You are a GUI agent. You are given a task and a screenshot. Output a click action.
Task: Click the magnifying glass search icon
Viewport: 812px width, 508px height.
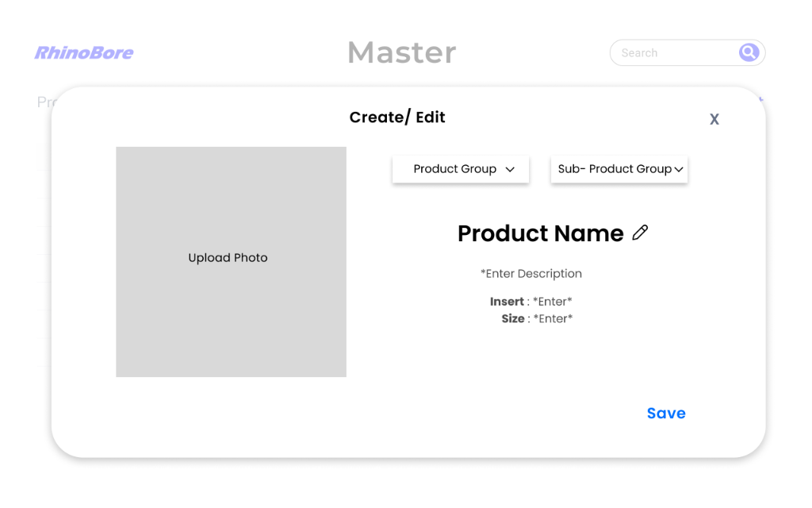coord(749,52)
